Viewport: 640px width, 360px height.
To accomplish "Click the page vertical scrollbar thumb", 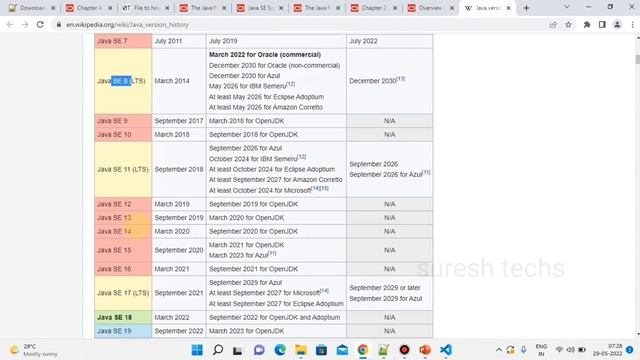I will pyautogui.click(x=638, y=59).
